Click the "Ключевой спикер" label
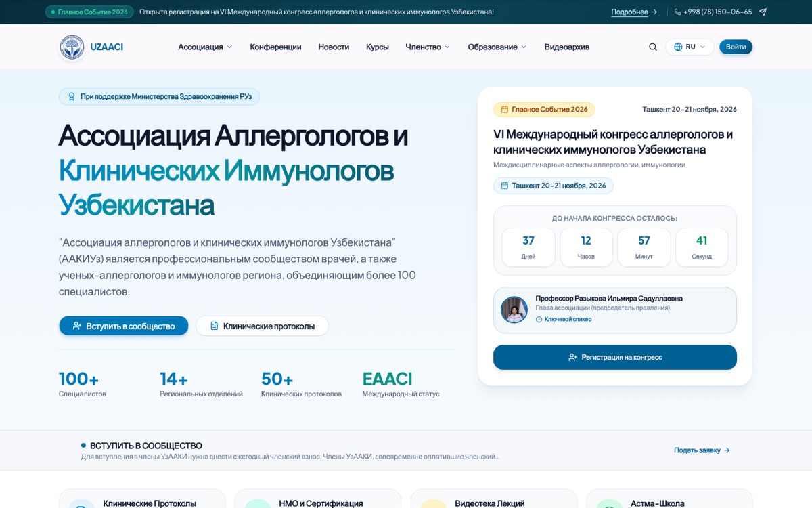 pyautogui.click(x=564, y=319)
